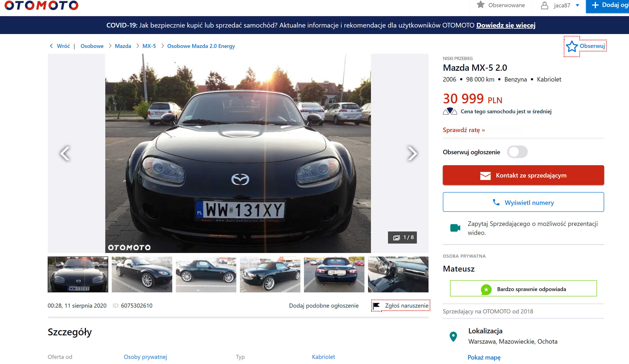Click the OTOMOTO logo
The image size is (629, 364).
point(41,5)
